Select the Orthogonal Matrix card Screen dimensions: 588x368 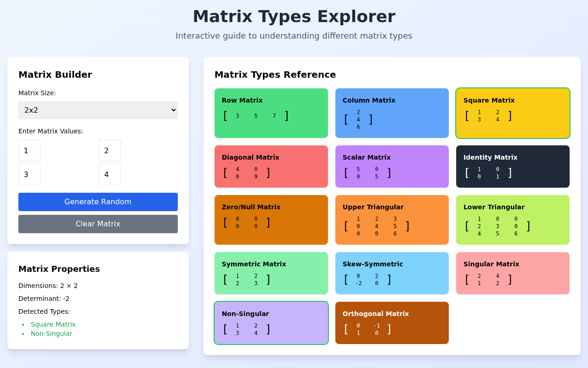pos(392,322)
